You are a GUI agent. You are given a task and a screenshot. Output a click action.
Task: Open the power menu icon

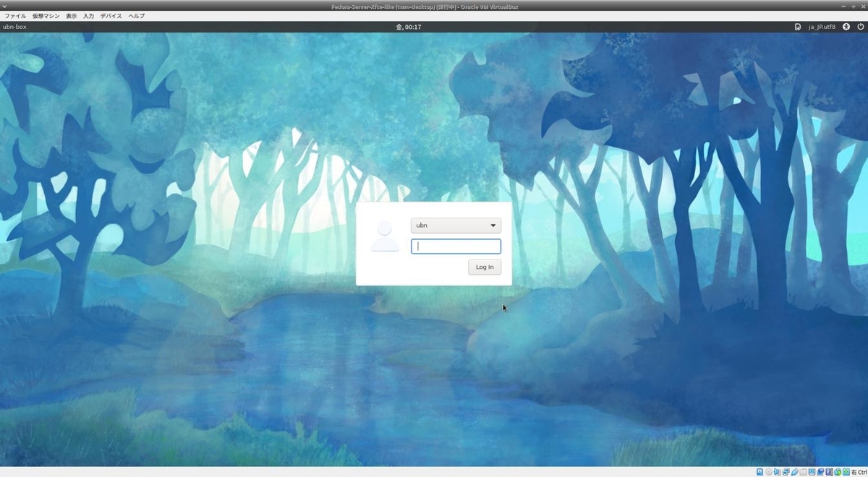tap(861, 27)
